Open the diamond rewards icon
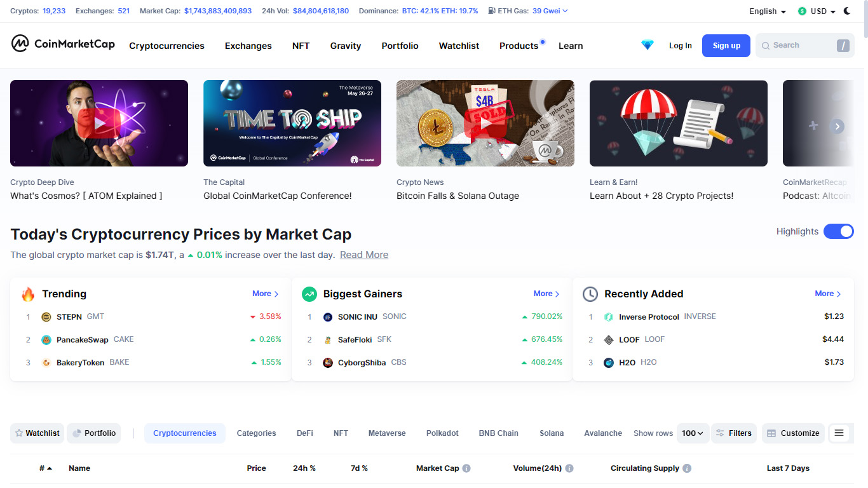 648,45
